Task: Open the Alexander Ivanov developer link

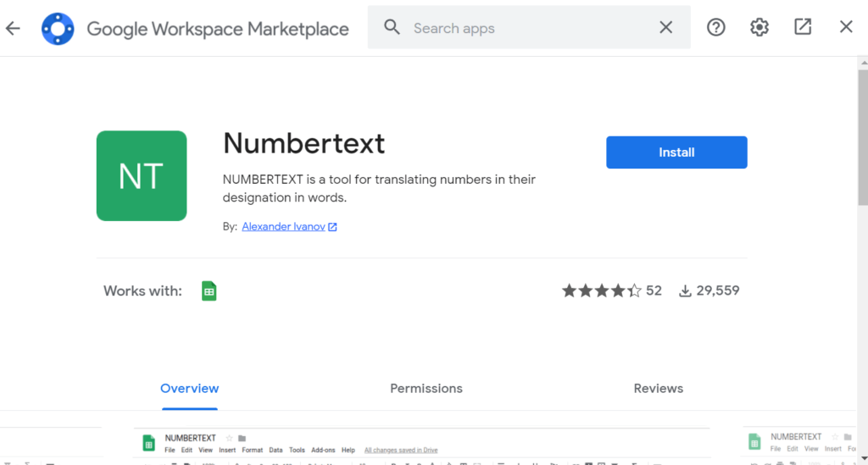Action: pyautogui.click(x=283, y=227)
